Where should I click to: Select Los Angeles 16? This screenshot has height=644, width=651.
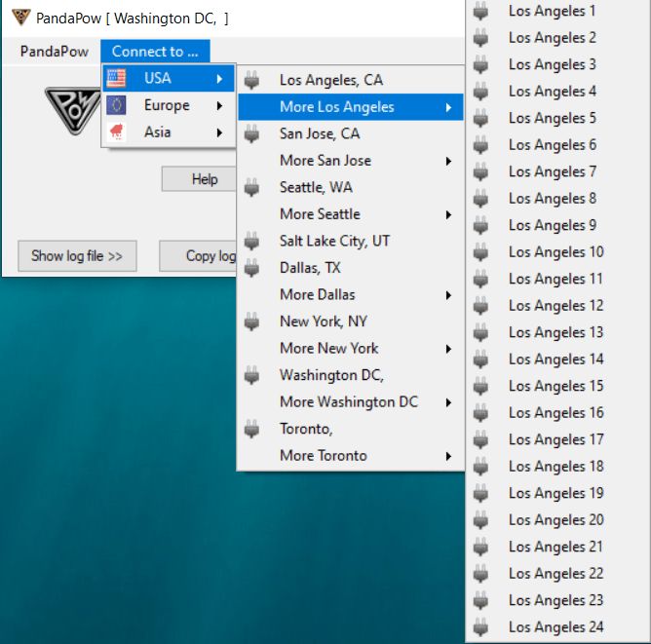pyautogui.click(x=557, y=412)
